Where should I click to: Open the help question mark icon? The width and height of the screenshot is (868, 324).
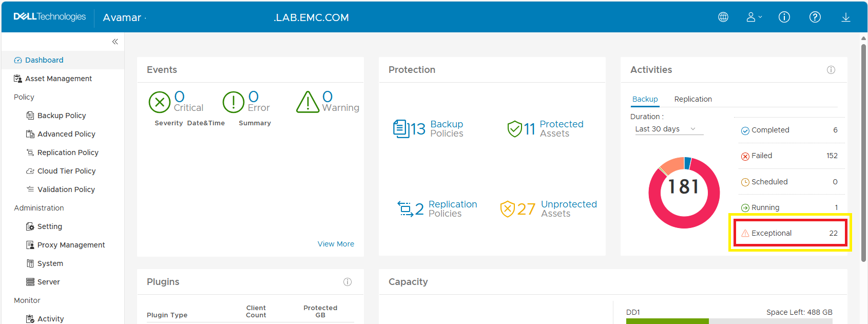(x=815, y=17)
